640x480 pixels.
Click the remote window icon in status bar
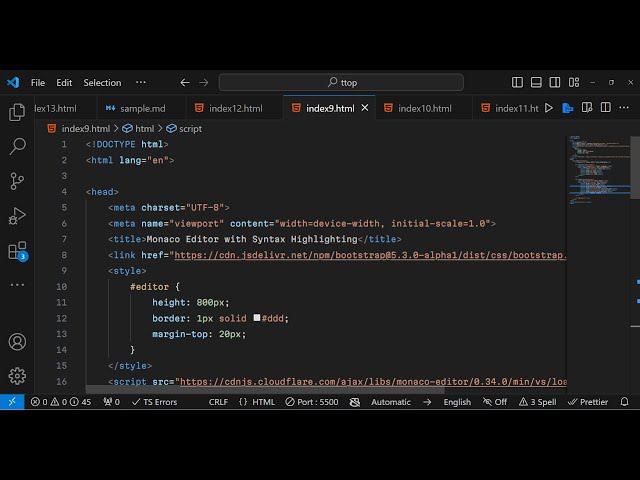tap(11, 402)
